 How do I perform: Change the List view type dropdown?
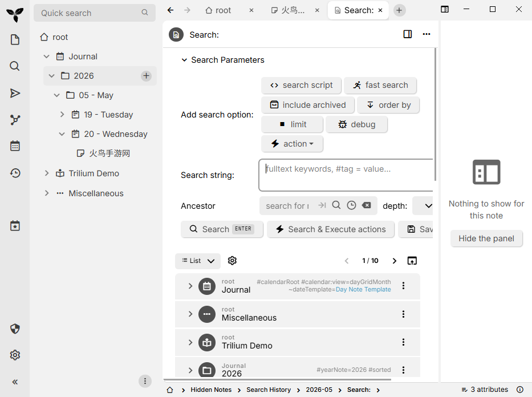[198, 261]
